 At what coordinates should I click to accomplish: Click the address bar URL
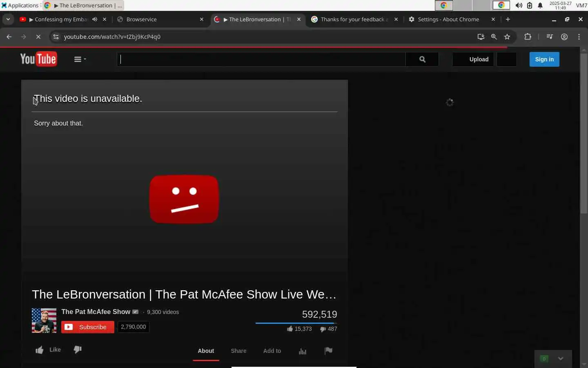112,37
